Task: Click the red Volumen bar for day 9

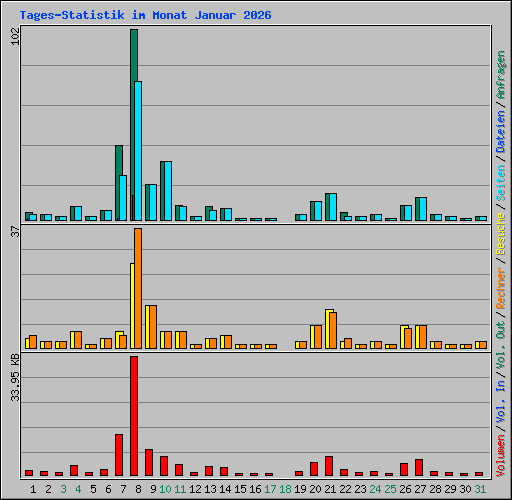Action: 149,462
